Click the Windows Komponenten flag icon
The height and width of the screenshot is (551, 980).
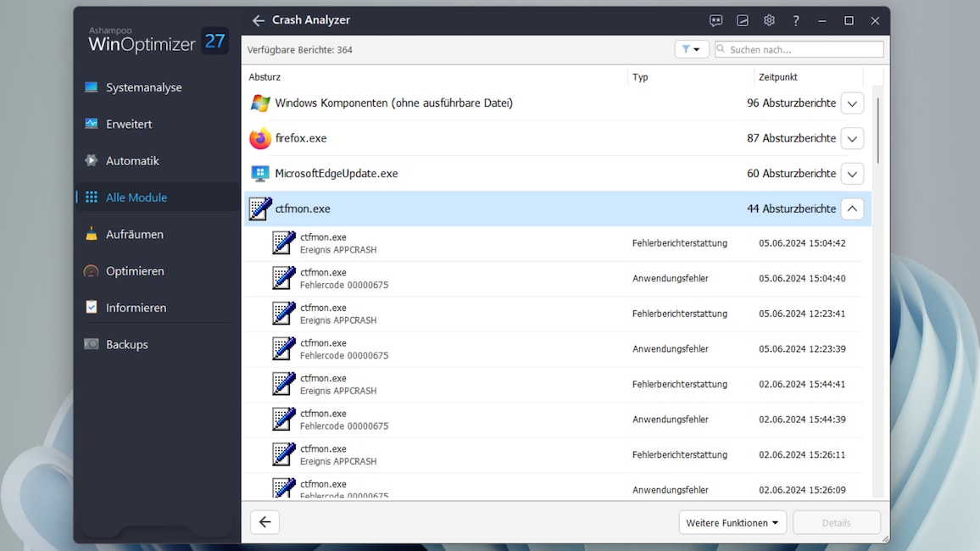260,103
